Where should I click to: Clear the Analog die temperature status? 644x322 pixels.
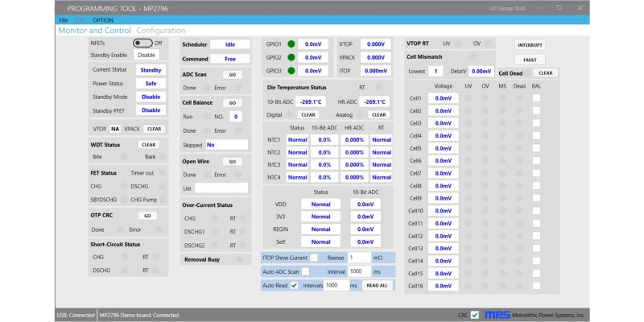(378, 115)
